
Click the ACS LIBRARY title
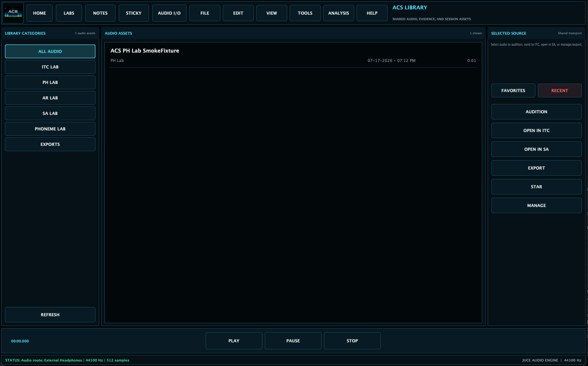point(410,8)
